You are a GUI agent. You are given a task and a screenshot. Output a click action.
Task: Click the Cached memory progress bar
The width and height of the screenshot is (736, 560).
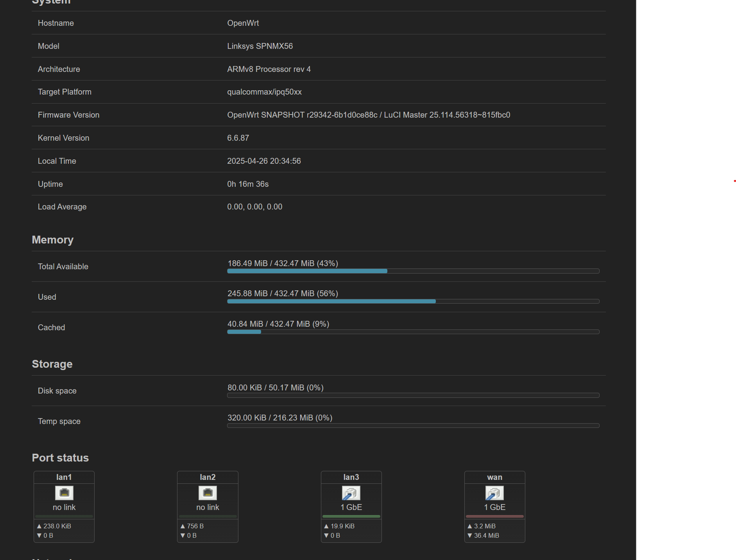(x=413, y=332)
